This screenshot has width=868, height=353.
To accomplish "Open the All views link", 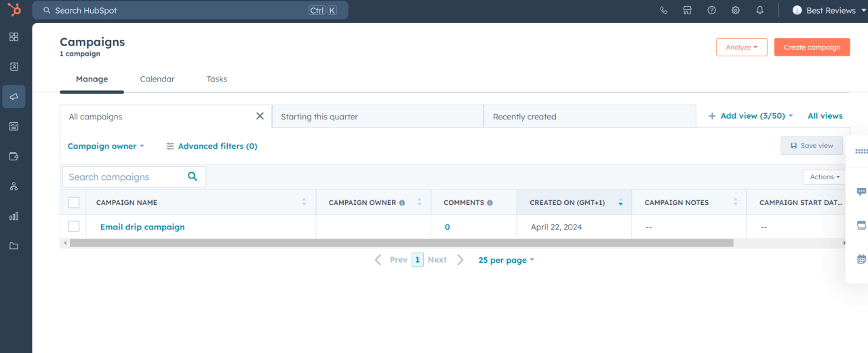I will point(825,116).
